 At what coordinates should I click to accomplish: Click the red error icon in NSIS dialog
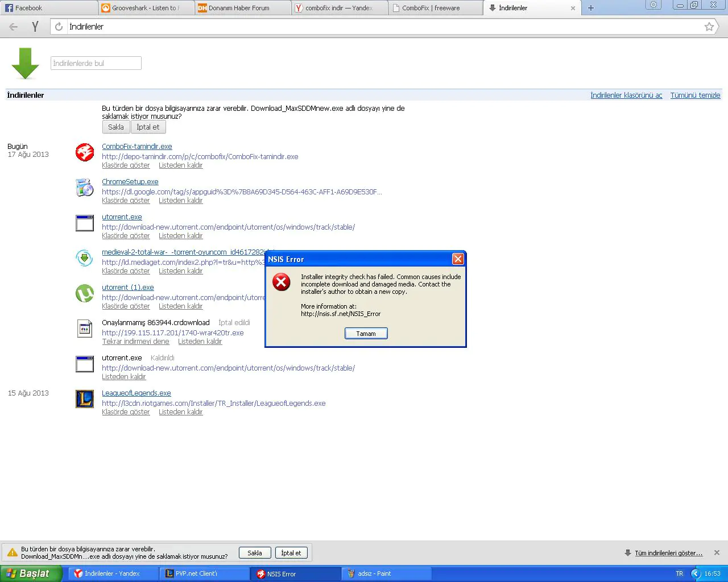(282, 282)
